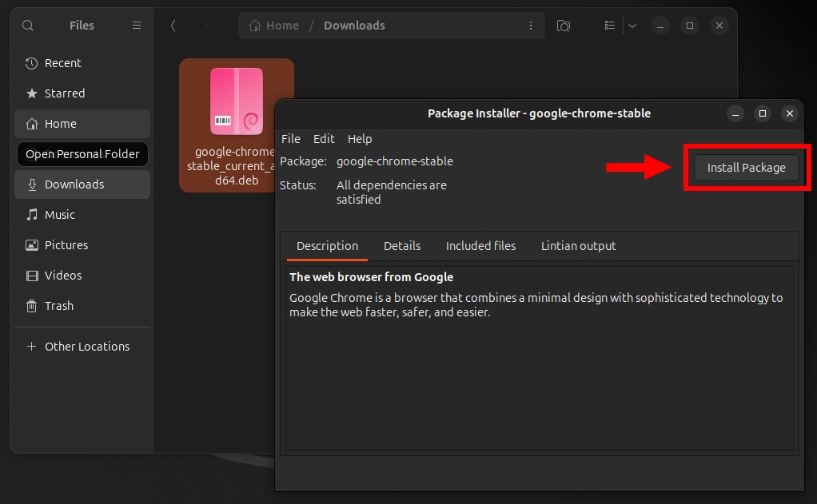Minimize the Package Installer window

point(735,113)
